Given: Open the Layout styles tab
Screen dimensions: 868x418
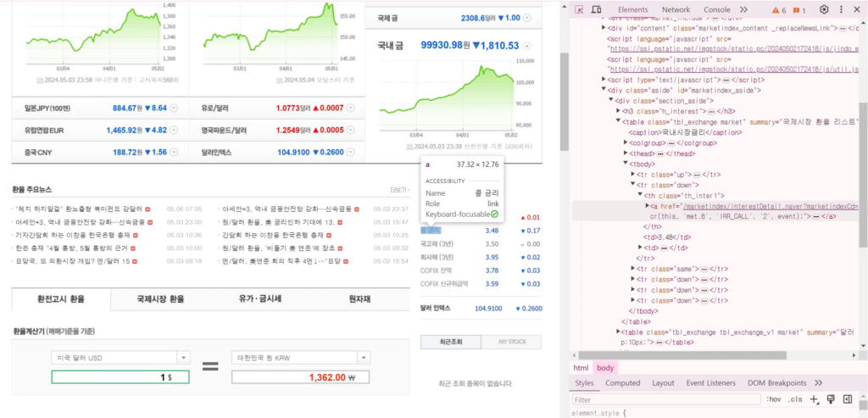Looking at the screenshot, I should tap(663, 383).
